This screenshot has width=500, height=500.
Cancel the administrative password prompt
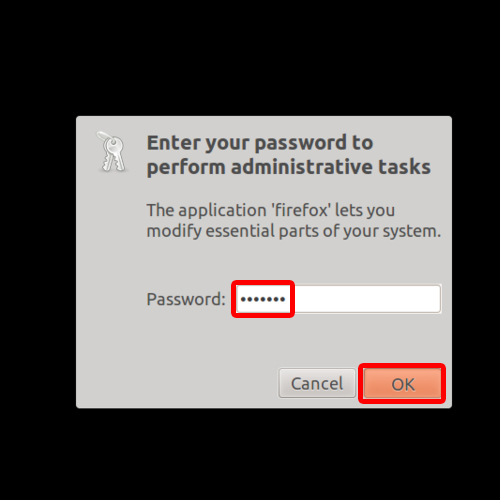click(317, 383)
